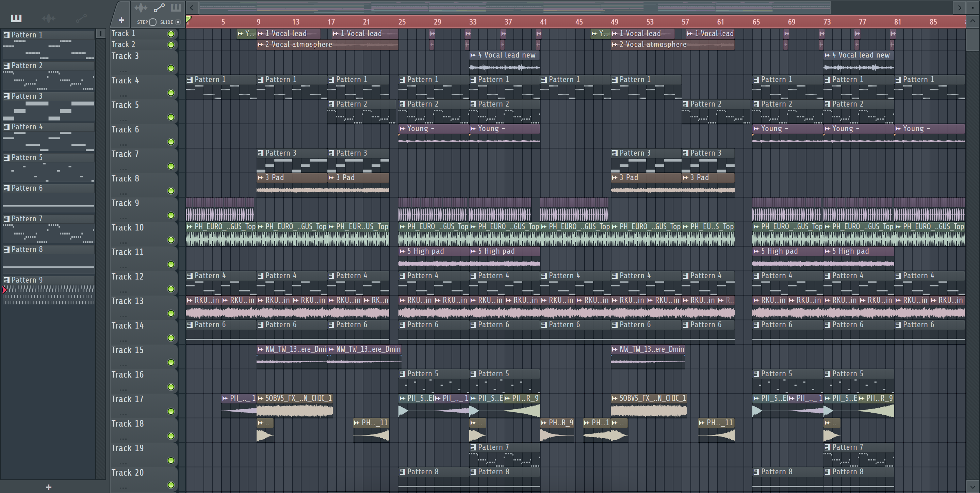
Task: Open clip menu of SOBV5_FX clip at bar 9
Action: click(x=260, y=398)
